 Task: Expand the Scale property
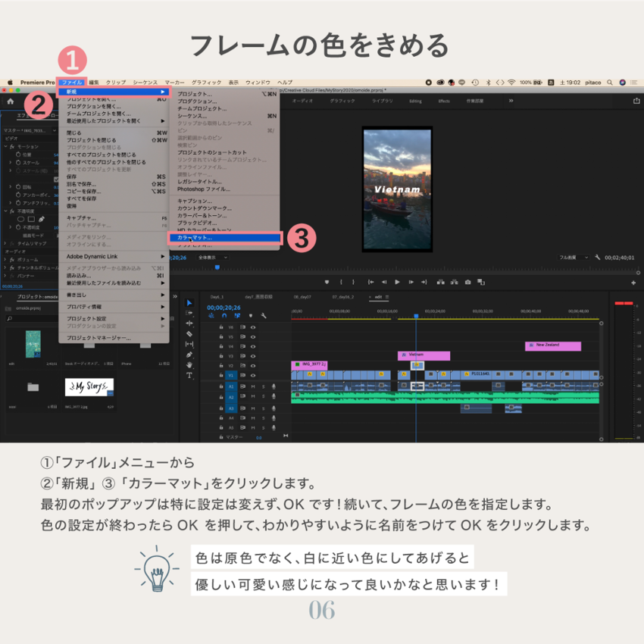point(11,163)
